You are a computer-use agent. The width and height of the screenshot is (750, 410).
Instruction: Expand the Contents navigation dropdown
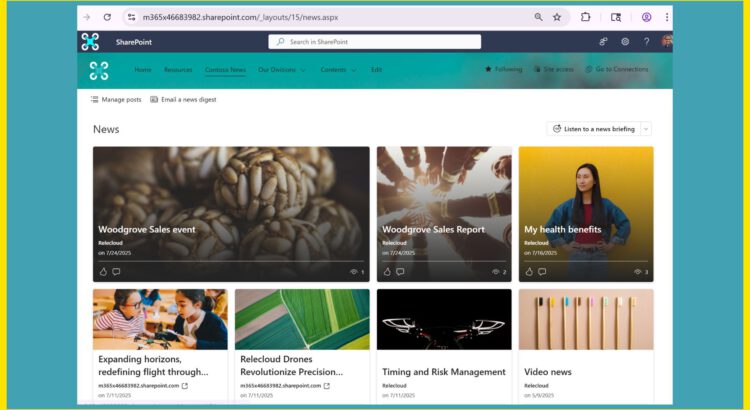[x=337, y=70]
